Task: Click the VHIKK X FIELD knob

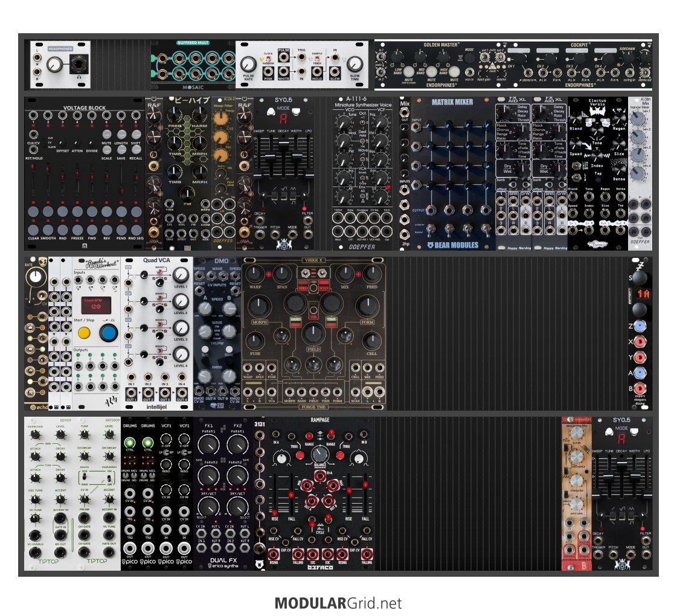Action: pos(313,333)
